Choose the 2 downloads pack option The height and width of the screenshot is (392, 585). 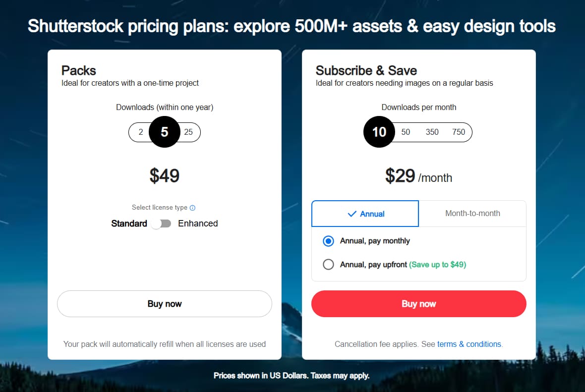point(141,132)
